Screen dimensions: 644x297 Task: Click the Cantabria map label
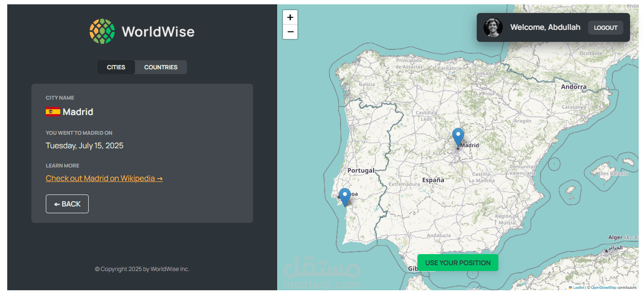tap(449, 68)
